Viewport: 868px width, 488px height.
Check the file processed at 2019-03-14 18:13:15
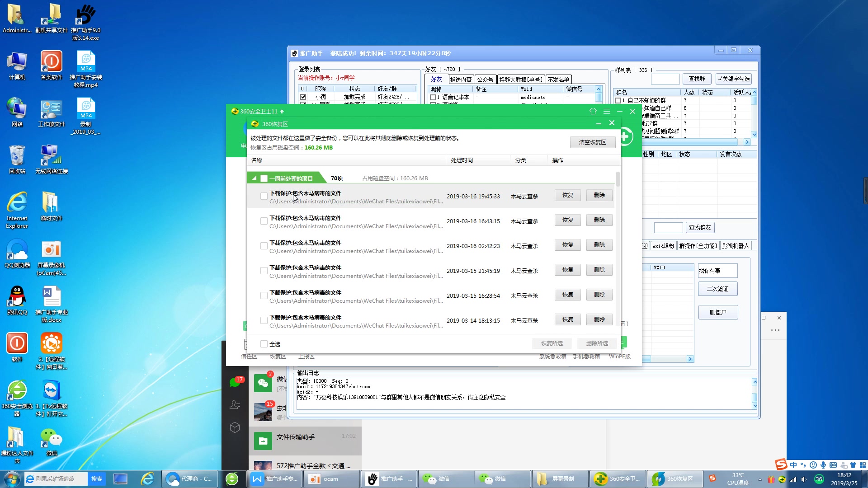(x=264, y=320)
